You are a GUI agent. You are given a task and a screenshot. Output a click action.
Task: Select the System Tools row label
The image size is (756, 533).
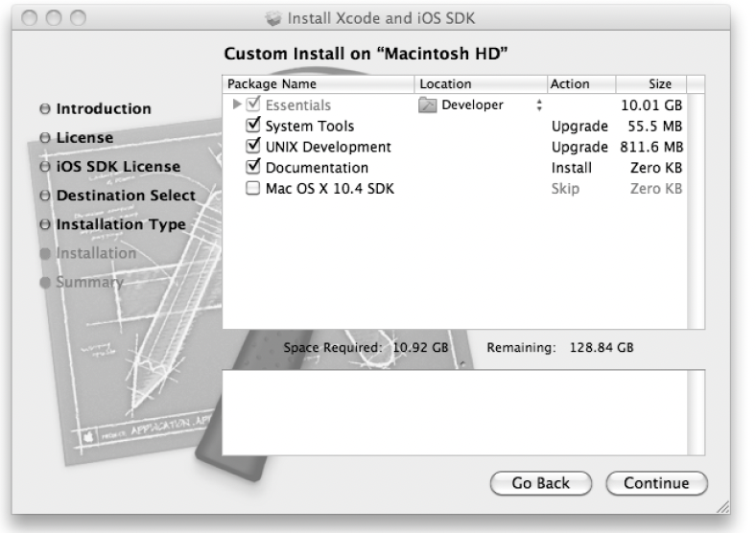point(310,127)
